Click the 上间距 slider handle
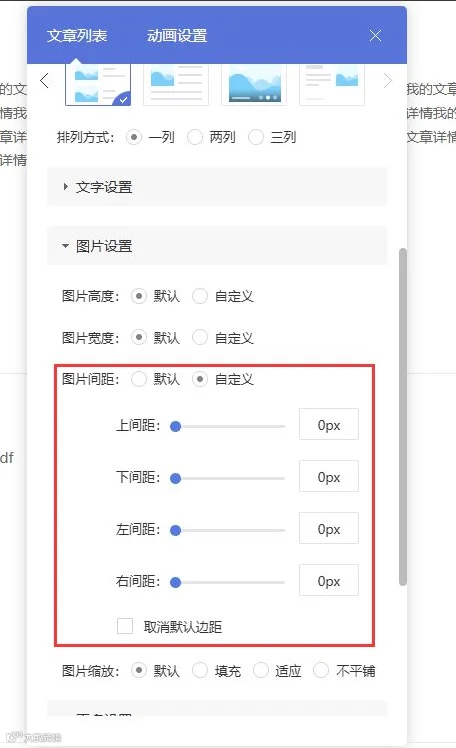This screenshot has height=748, width=456. (176, 426)
